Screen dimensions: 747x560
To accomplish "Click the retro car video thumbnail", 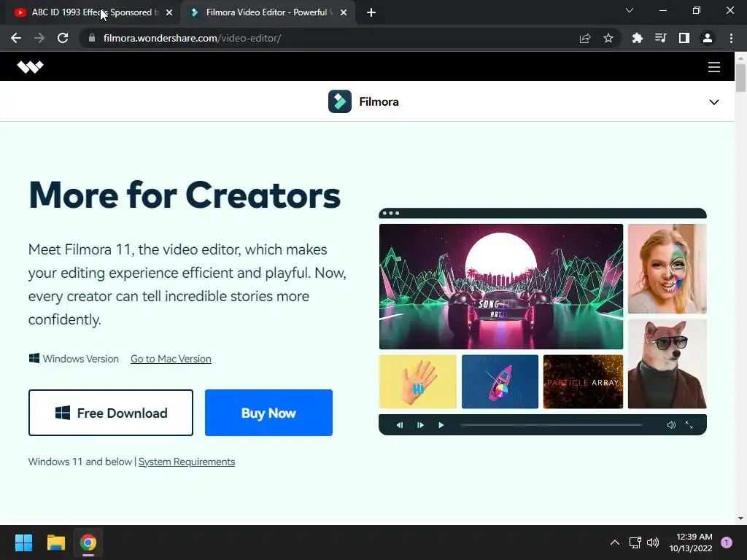I will 500,287.
